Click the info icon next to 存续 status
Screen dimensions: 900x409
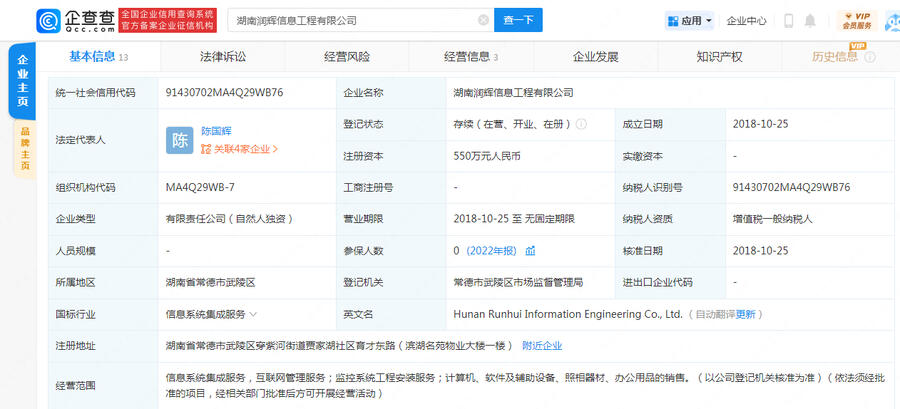click(x=581, y=125)
